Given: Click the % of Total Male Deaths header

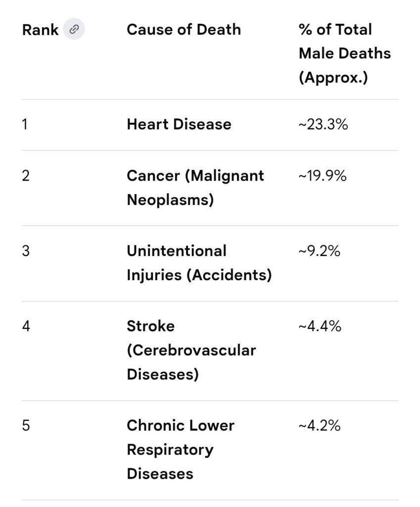Looking at the screenshot, I should coord(344,53).
